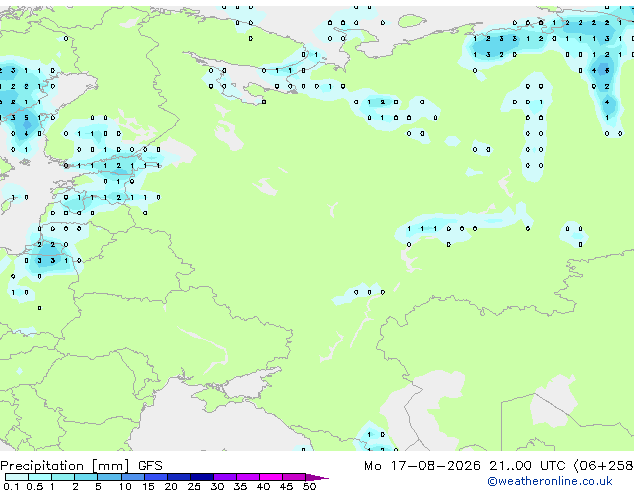Click the 25–30 mm dark blue swatch
Screen dimensions: 634x490
[202, 477]
